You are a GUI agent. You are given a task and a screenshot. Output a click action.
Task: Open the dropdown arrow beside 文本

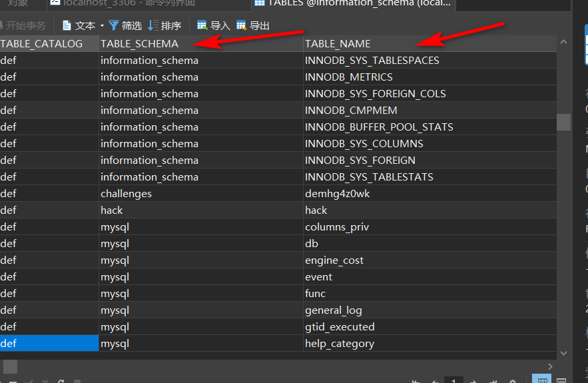pyautogui.click(x=102, y=26)
